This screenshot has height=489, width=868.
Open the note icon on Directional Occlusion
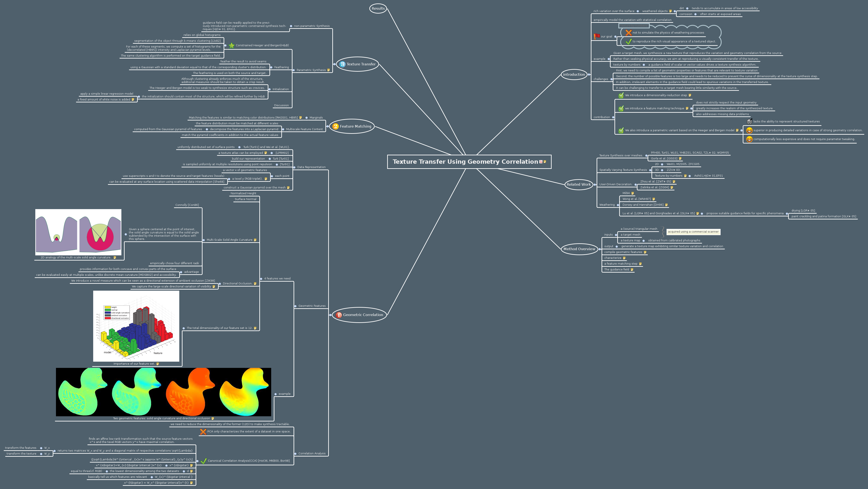(255, 284)
